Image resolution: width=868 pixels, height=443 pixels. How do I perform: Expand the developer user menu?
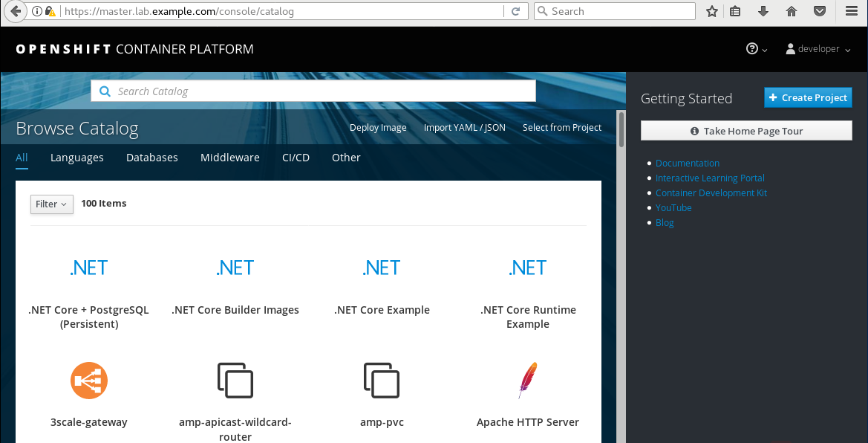pos(818,49)
